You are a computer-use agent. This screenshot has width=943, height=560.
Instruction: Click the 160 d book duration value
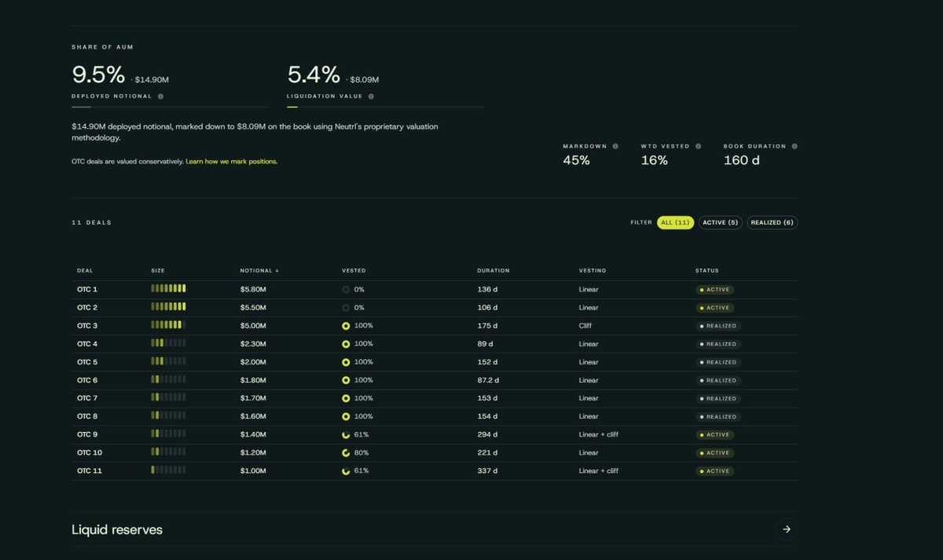(742, 160)
